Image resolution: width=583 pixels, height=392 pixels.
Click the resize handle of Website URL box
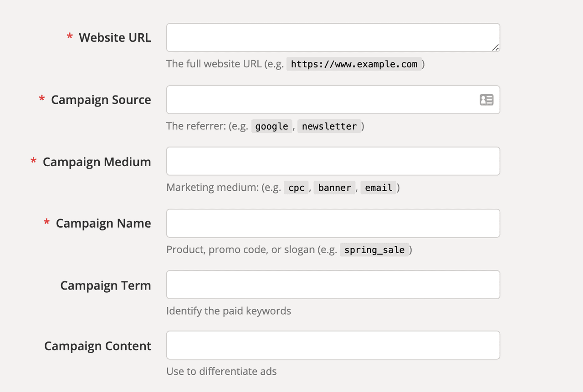tap(495, 47)
